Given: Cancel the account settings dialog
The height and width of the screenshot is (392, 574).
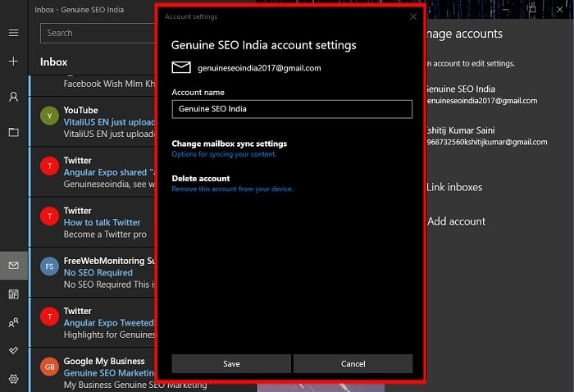Looking at the screenshot, I should (x=353, y=363).
